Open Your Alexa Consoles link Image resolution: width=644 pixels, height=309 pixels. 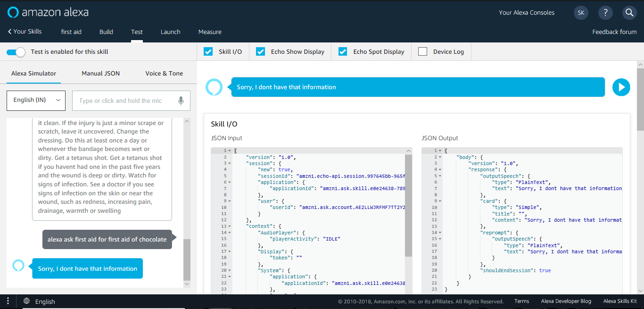click(527, 13)
